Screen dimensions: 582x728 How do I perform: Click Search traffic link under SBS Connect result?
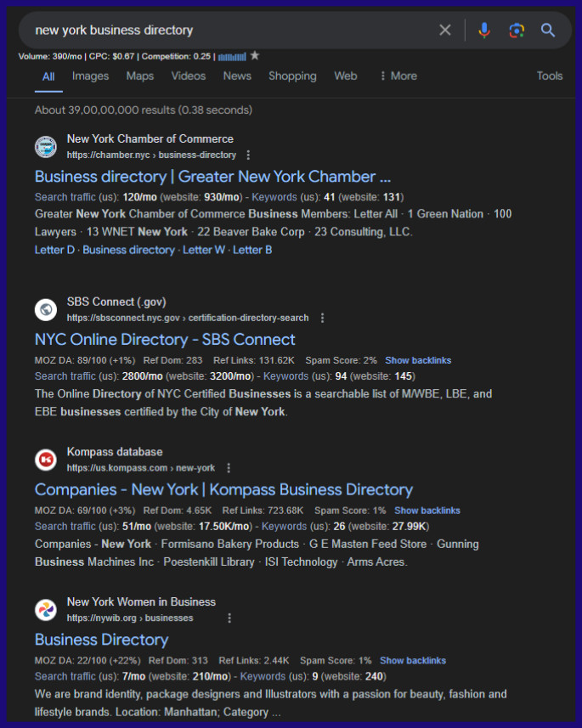click(x=65, y=376)
